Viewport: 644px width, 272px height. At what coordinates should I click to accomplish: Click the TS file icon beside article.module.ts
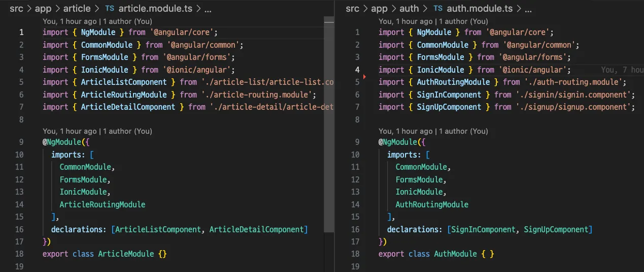point(110,9)
